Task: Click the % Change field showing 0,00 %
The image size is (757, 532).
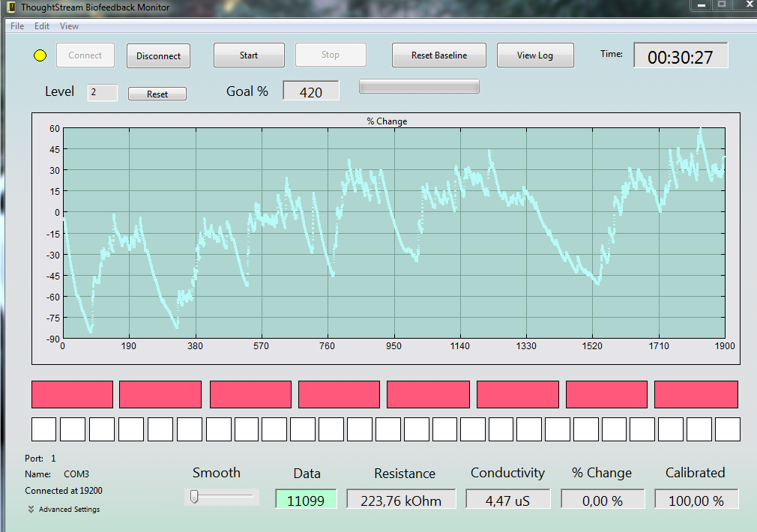Action: (x=603, y=499)
